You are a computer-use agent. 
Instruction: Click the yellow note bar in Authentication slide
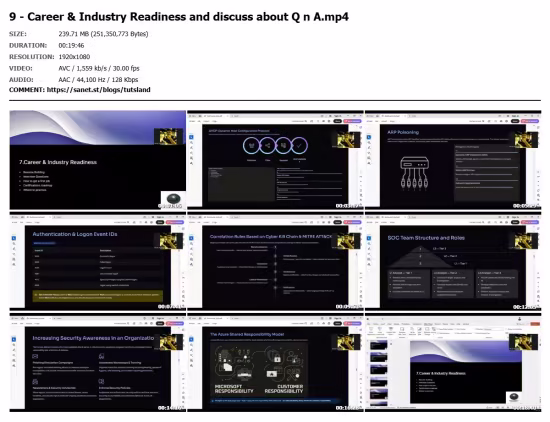click(98, 296)
